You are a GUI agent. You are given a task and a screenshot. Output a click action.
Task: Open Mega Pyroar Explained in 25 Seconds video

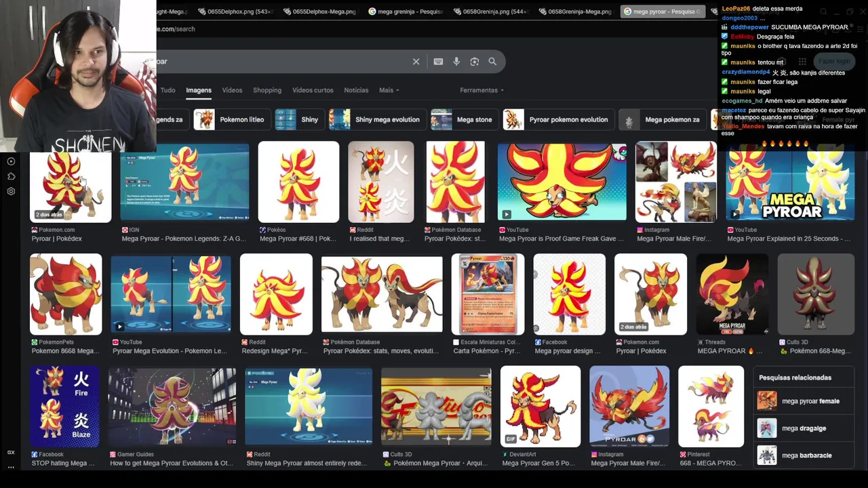point(791,182)
